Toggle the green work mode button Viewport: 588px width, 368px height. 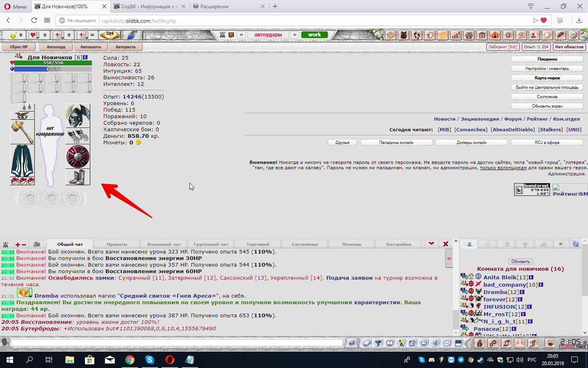[314, 35]
